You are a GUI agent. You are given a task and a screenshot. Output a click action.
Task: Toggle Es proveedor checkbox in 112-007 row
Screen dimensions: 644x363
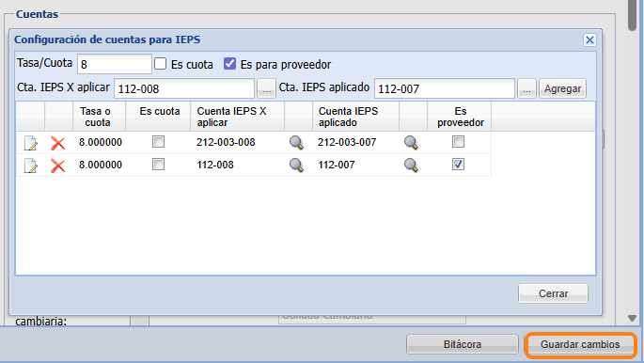459,165
